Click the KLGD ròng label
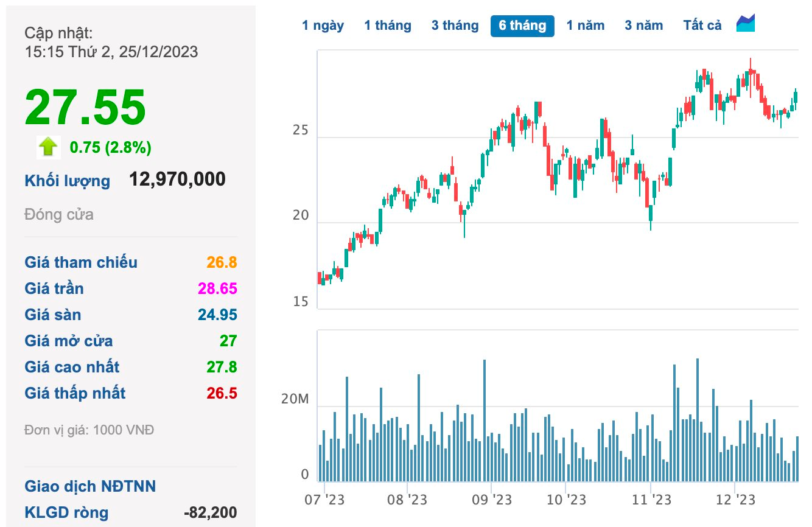 [66, 512]
